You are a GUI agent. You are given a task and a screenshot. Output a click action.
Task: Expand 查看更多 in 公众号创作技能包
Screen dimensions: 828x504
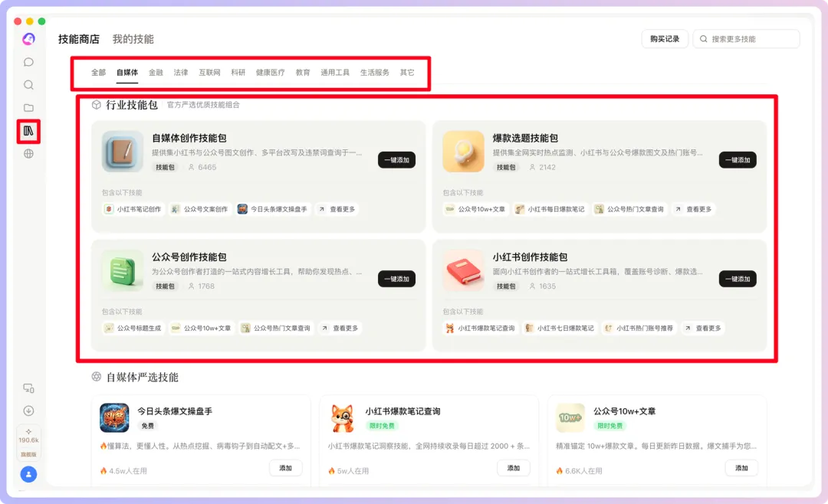340,329
